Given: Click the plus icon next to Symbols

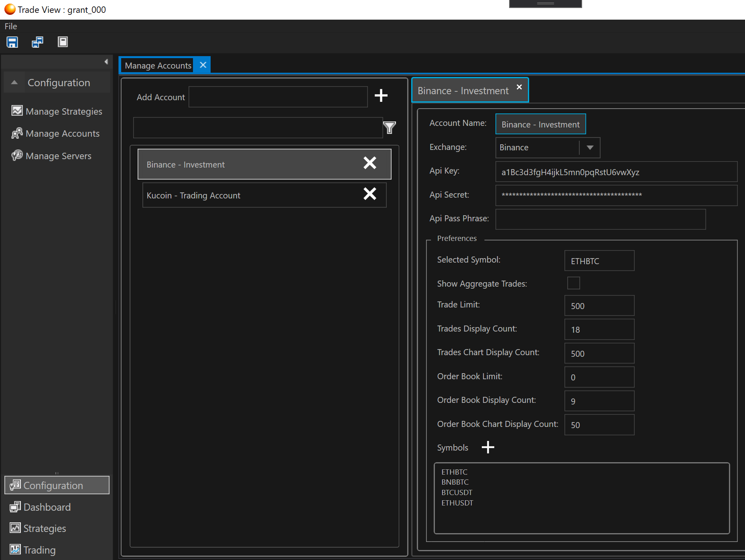Looking at the screenshot, I should (x=488, y=447).
